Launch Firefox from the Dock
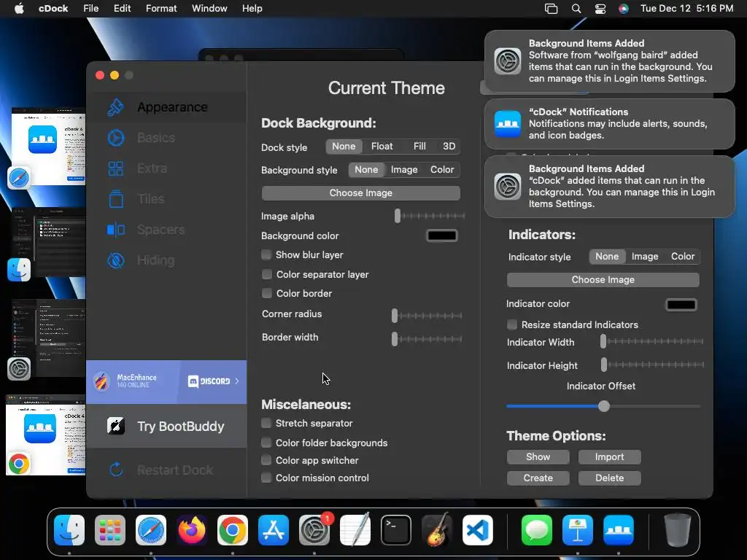 click(192, 530)
